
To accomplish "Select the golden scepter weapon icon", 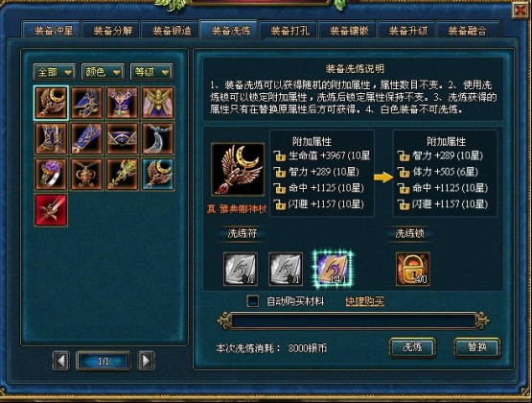I will point(122,175).
